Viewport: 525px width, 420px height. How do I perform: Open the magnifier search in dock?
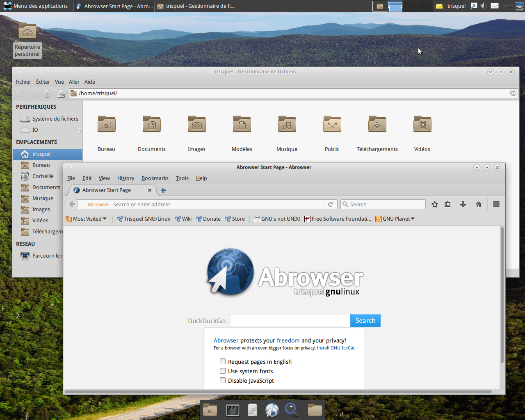[x=292, y=410]
